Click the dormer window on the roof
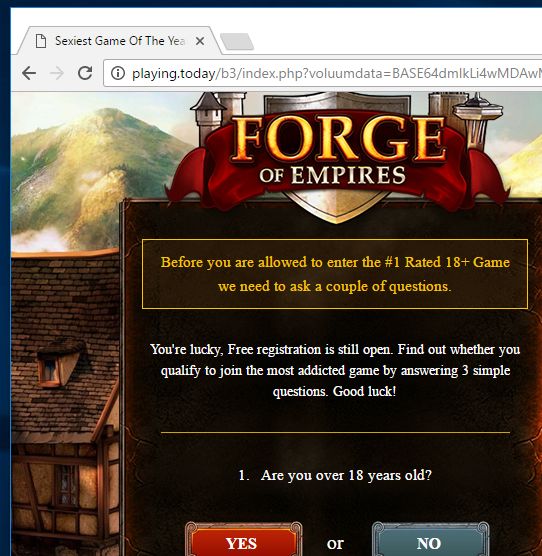The height and width of the screenshot is (556, 542). pyautogui.click(x=62, y=363)
